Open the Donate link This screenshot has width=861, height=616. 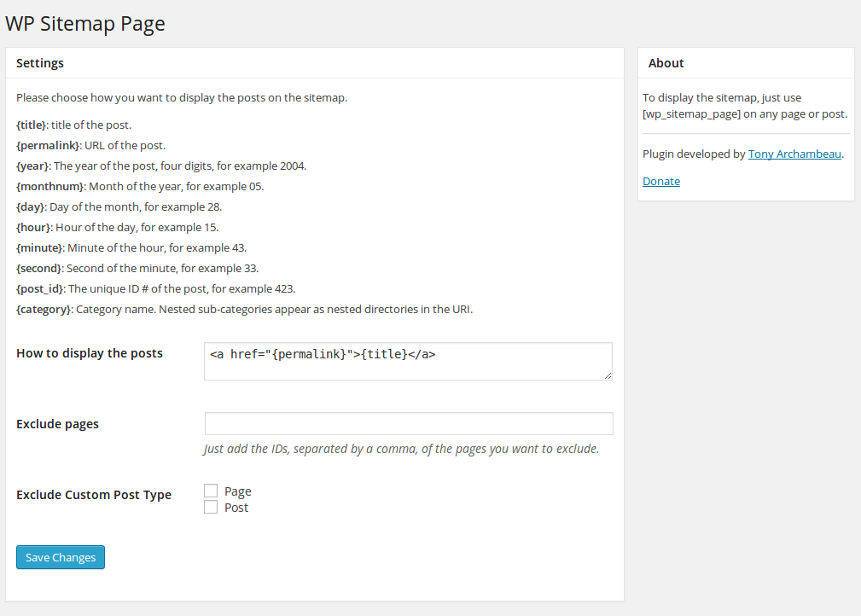click(661, 181)
